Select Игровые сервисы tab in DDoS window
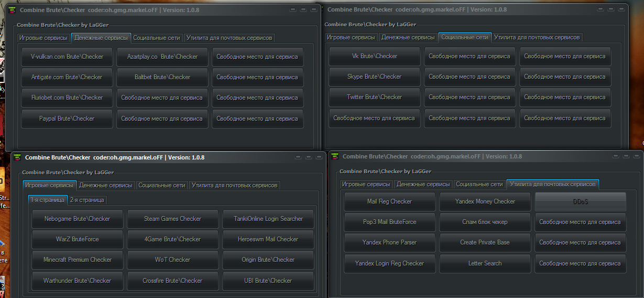The width and height of the screenshot is (644, 298). pos(366,184)
